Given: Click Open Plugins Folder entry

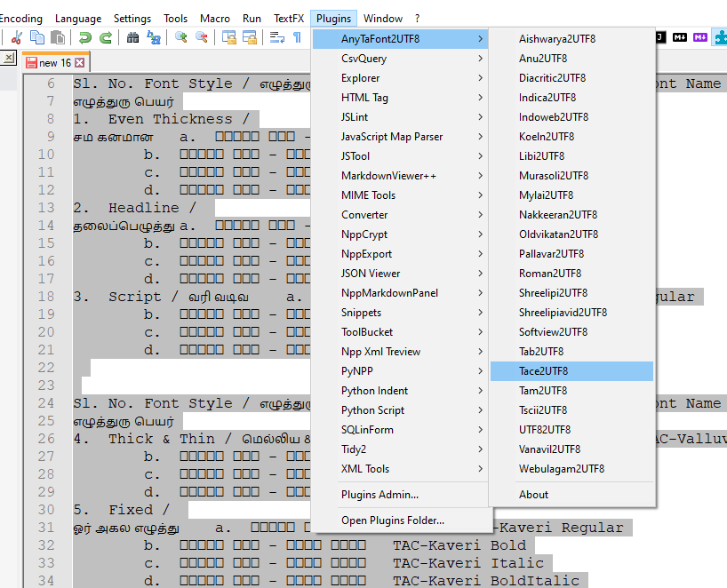Looking at the screenshot, I should point(392,520).
